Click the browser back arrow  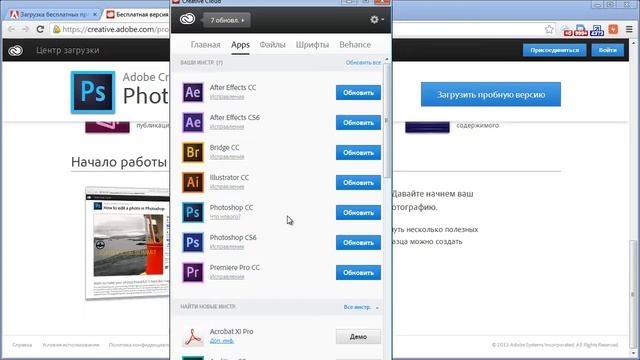click(x=11, y=29)
